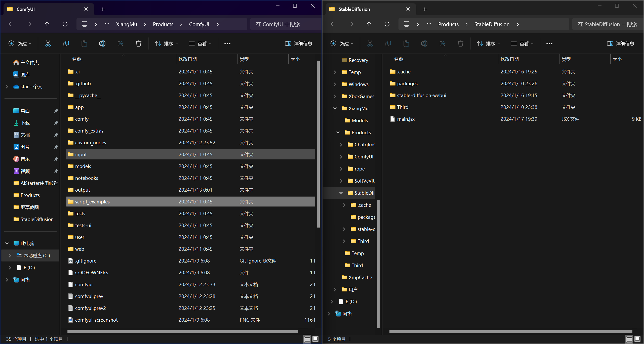Image resolution: width=644 pixels, height=344 pixels.
Task: Click the PC icon in ComfyUI address bar
Action: click(x=85, y=24)
